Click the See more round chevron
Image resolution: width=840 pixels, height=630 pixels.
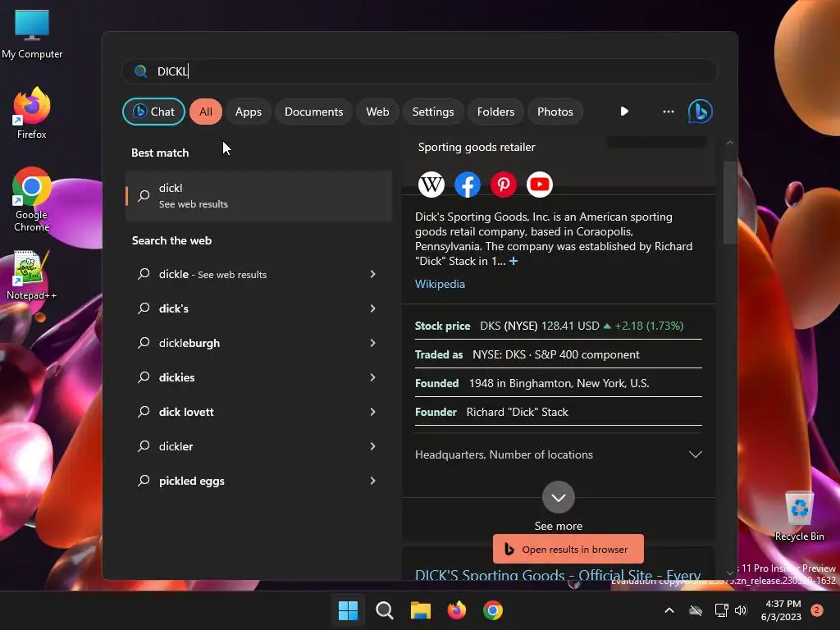[558, 497]
